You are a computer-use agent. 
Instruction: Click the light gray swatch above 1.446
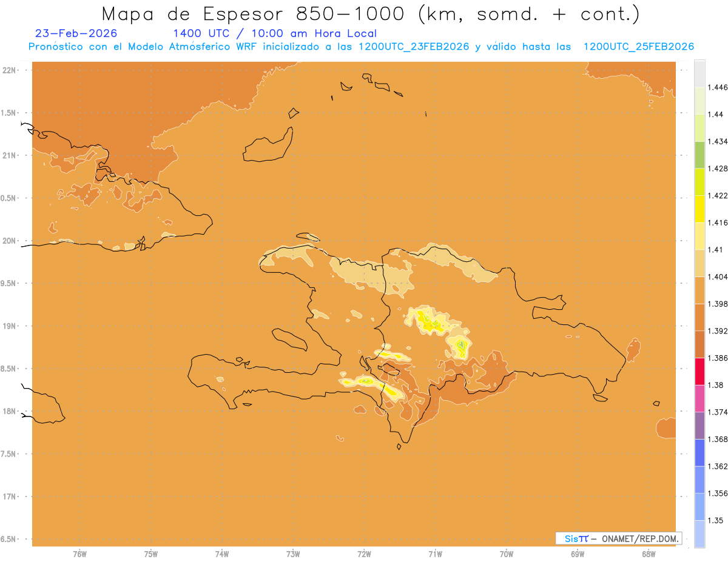[699, 73]
